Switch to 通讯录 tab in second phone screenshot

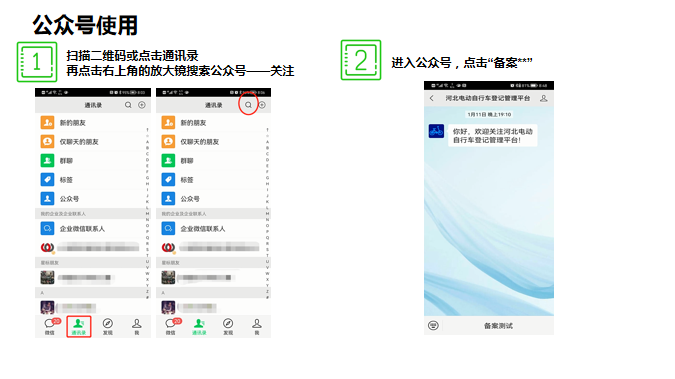pyautogui.click(x=199, y=326)
